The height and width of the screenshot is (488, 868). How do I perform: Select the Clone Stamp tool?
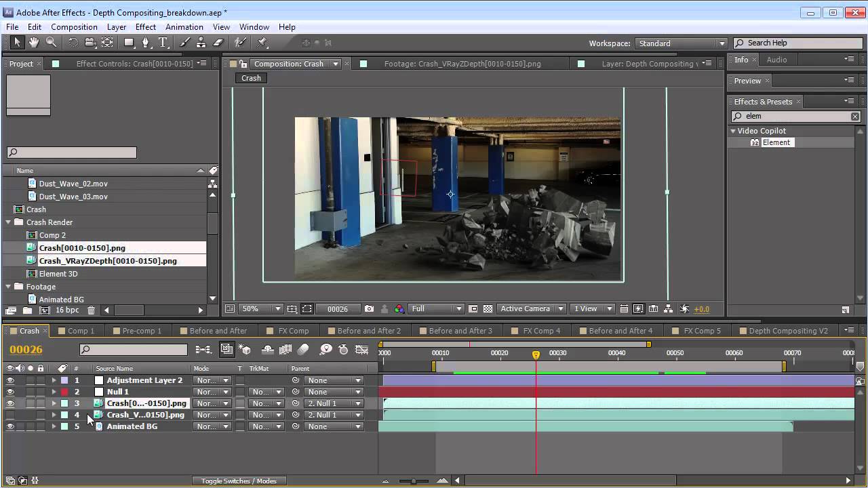201,43
